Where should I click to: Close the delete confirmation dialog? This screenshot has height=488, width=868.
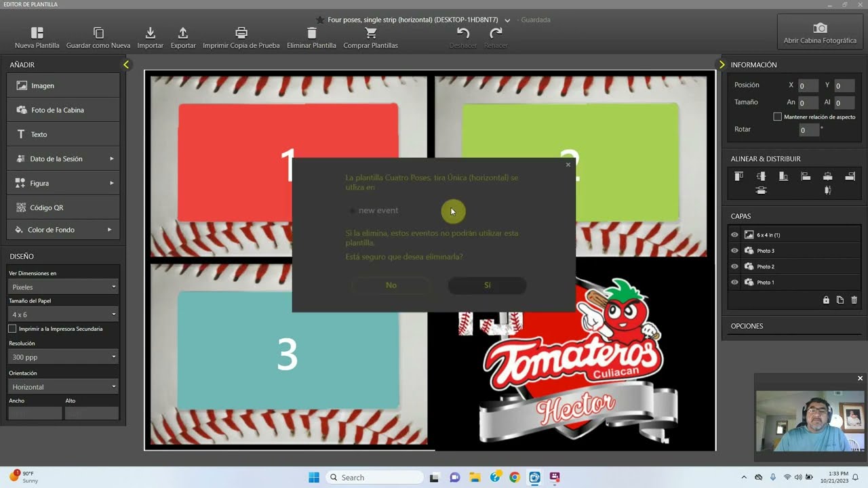tap(568, 165)
